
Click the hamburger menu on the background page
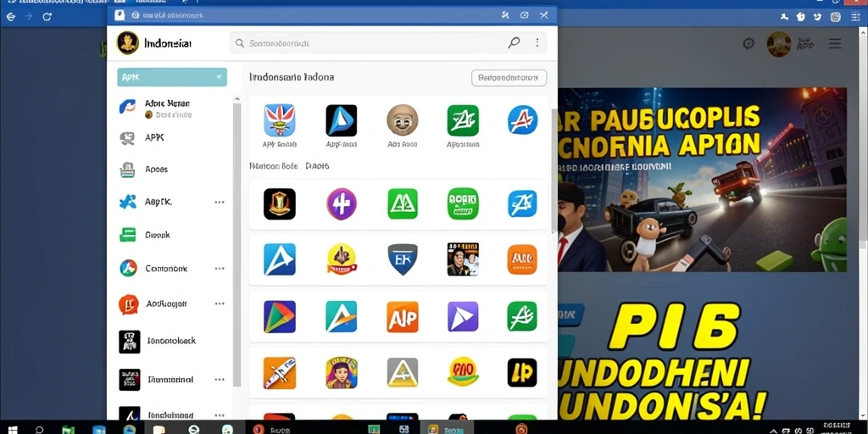point(835,44)
